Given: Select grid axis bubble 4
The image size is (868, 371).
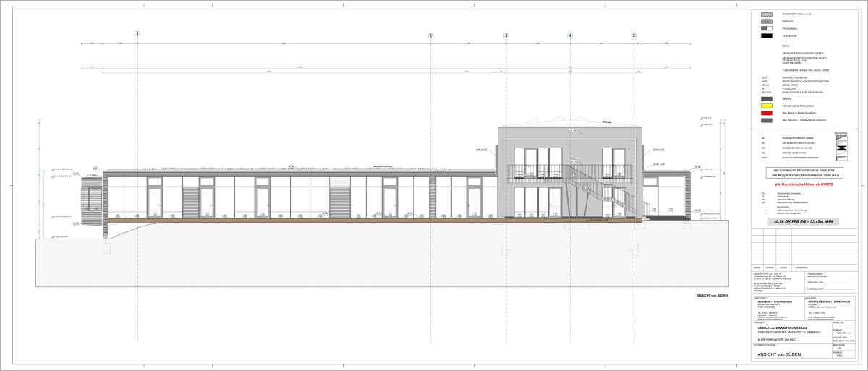Looking at the screenshot, I should (570, 35).
